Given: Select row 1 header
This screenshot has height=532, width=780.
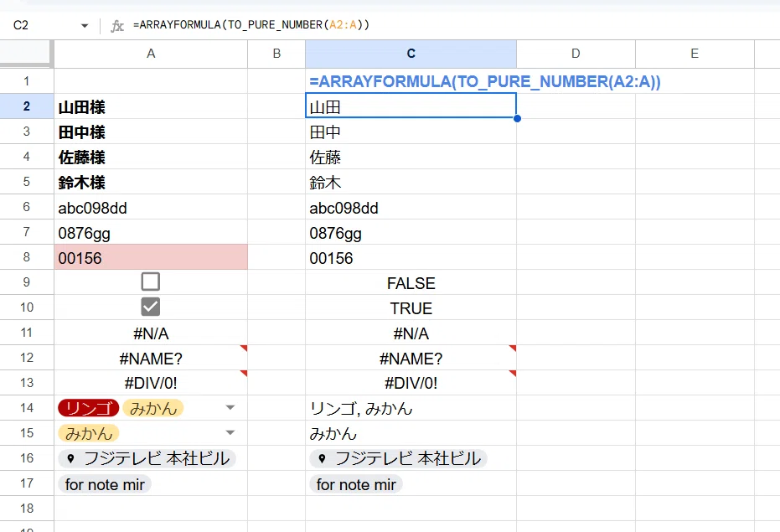Looking at the screenshot, I should [26, 81].
